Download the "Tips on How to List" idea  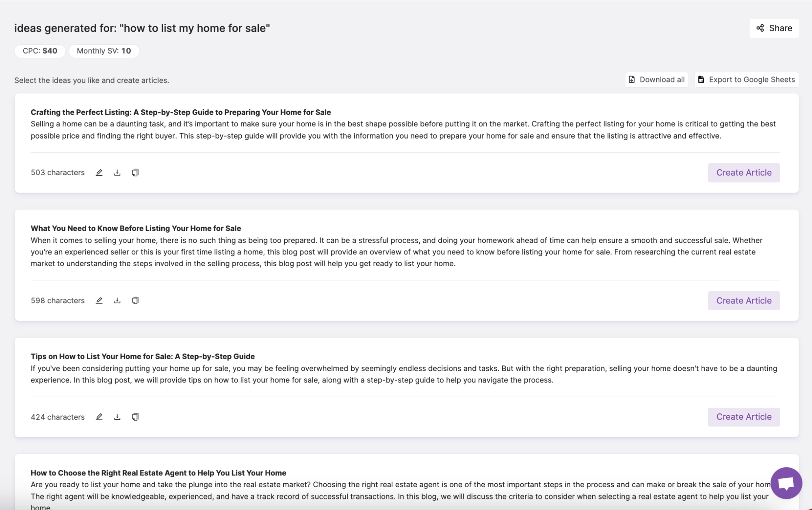click(117, 417)
